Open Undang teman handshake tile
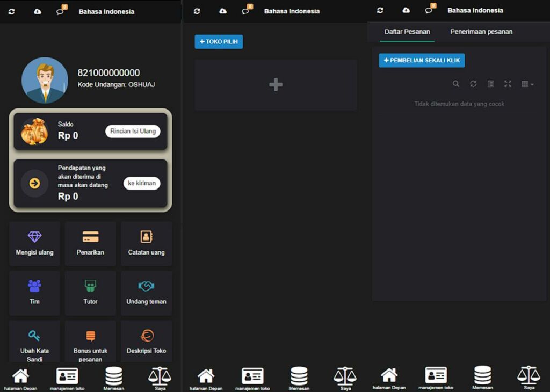 coord(146,293)
